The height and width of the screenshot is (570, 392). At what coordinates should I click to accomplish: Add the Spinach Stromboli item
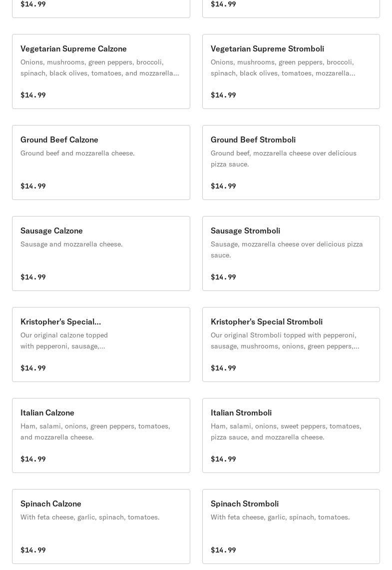coord(291,526)
